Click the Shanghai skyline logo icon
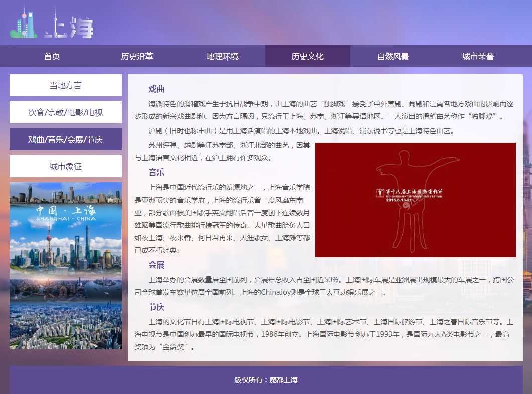Screen dimensions: 532x394 (24, 23)
